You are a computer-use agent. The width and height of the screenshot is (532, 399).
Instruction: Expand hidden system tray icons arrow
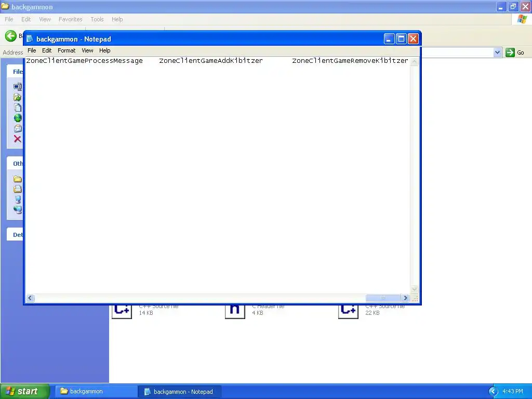coord(493,392)
